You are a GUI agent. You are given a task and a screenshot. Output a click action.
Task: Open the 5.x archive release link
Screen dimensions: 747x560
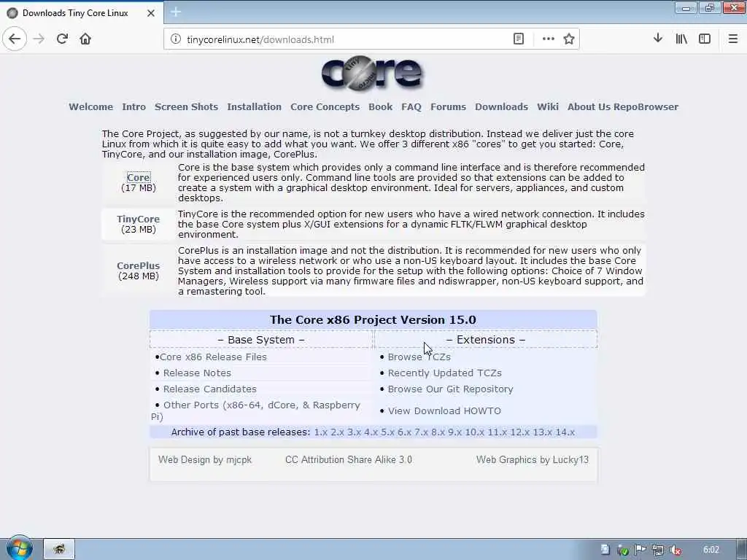tap(388, 432)
